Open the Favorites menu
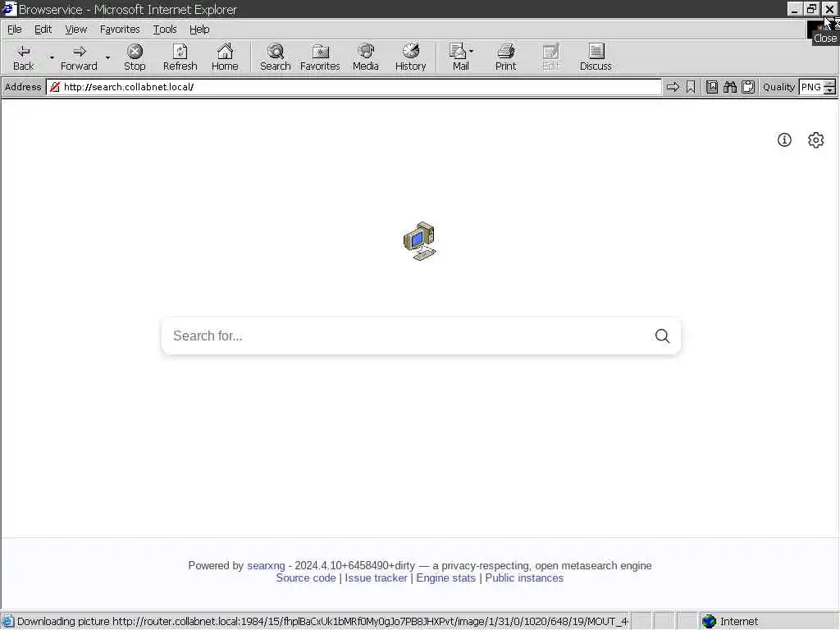This screenshot has height=630, width=840. (x=120, y=29)
